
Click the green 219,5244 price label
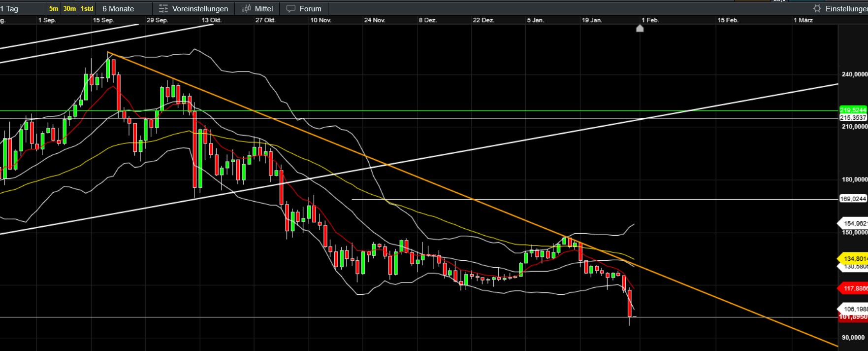pyautogui.click(x=853, y=110)
